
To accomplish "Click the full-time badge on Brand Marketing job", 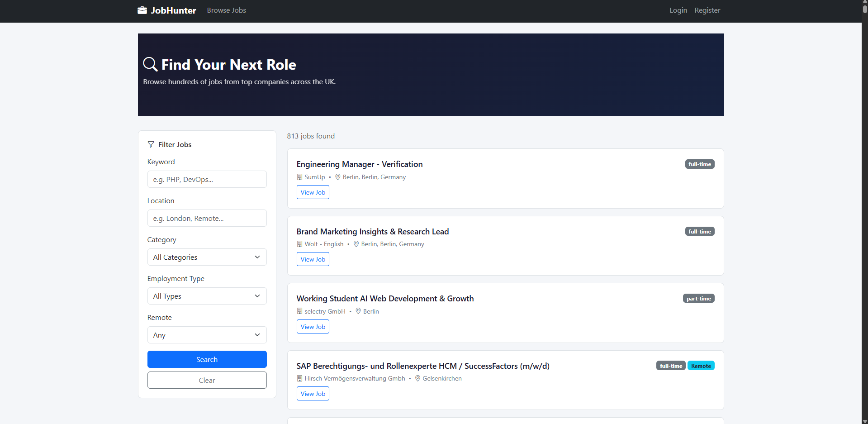I will [x=700, y=231].
